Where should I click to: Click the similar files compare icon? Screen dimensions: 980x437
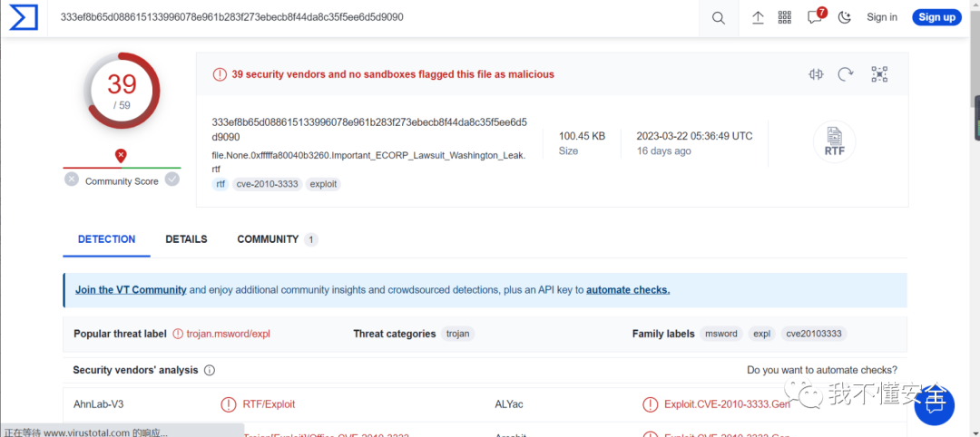click(x=816, y=75)
